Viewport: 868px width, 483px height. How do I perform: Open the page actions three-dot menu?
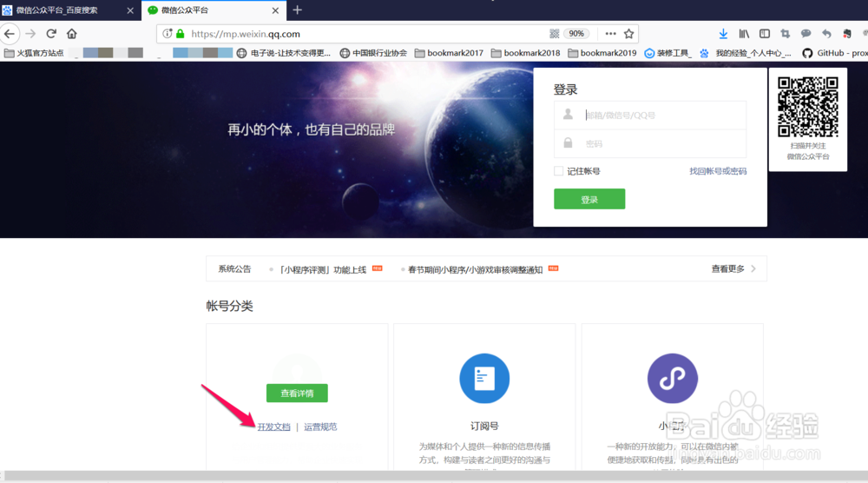click(x=610, y=34)
